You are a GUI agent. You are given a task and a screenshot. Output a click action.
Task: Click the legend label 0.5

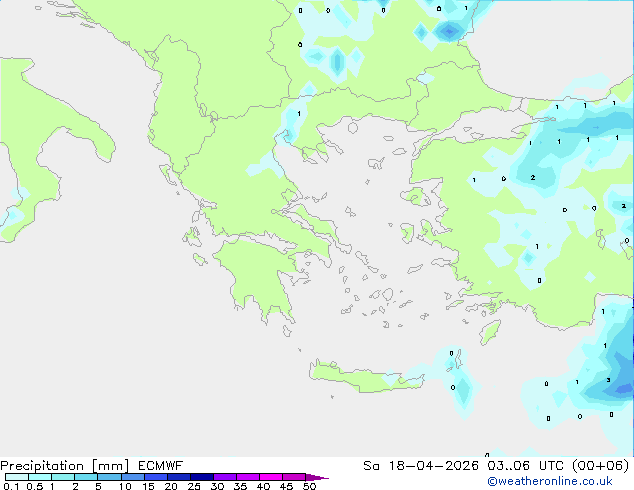(34, 486)
